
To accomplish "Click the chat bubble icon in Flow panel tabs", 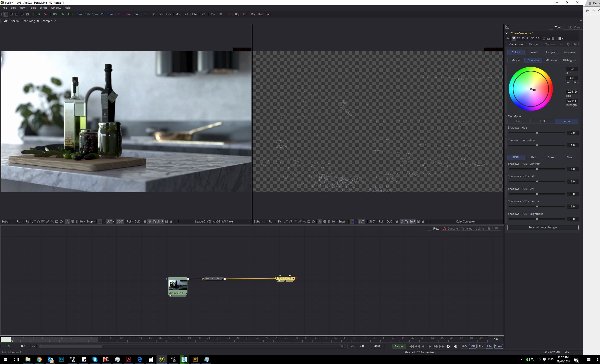I will point(496,228).
